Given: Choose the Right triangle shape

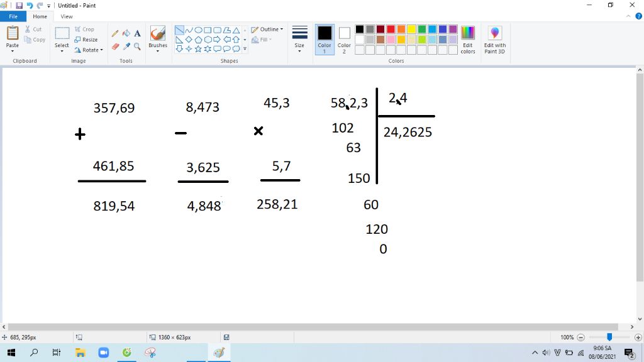Looking at the screenshot, I should point(179,40).
